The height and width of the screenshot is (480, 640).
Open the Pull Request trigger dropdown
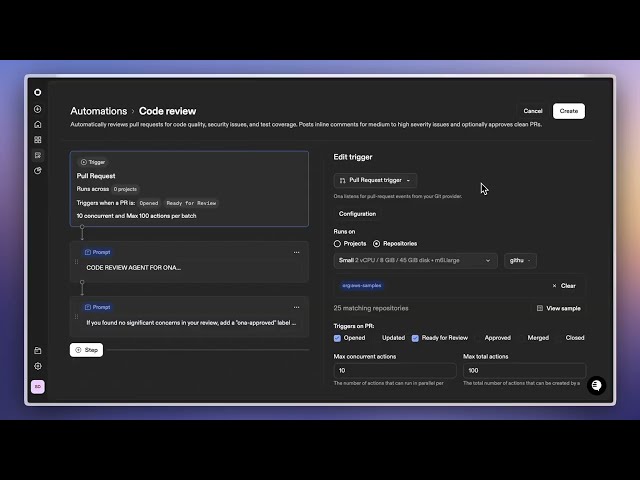[x=375, y=180]
